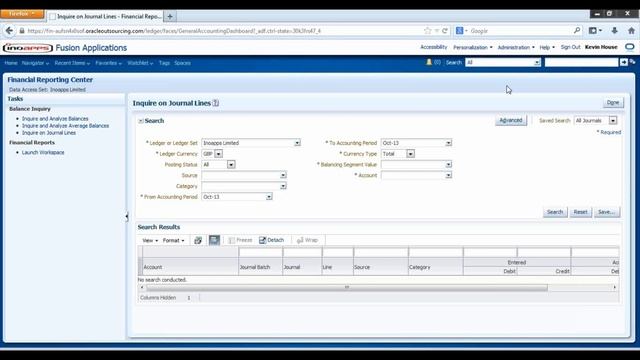The width and height of the screenshot is (640, 360).
Task: Open Inquire and Analyze Average Balances link
Action: click(65, 126)
